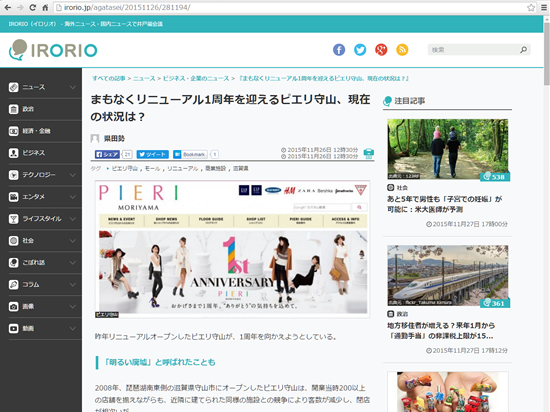Expand the こぼれ話 sidebar chevron
550x412 pixels.
click(73, 263)
